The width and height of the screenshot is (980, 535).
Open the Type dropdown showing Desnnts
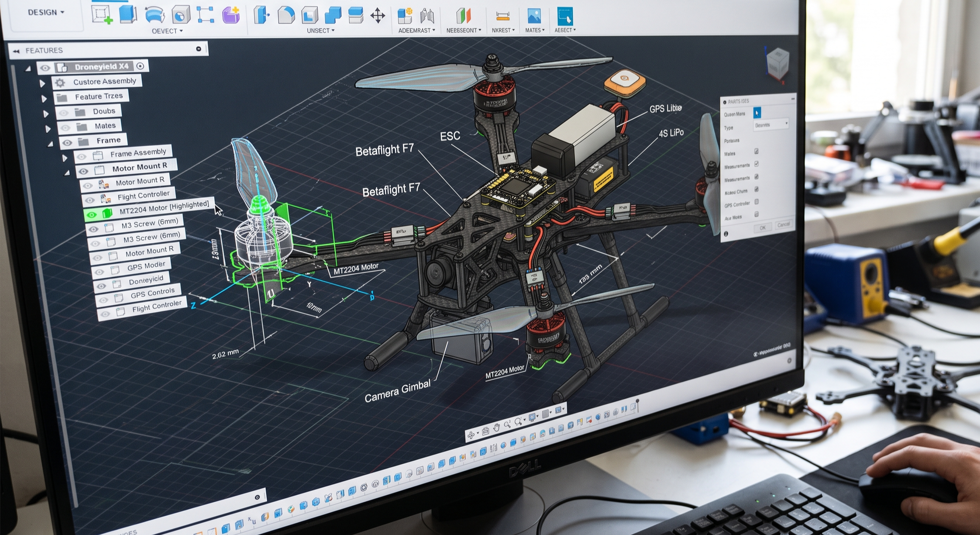[771, 125]
